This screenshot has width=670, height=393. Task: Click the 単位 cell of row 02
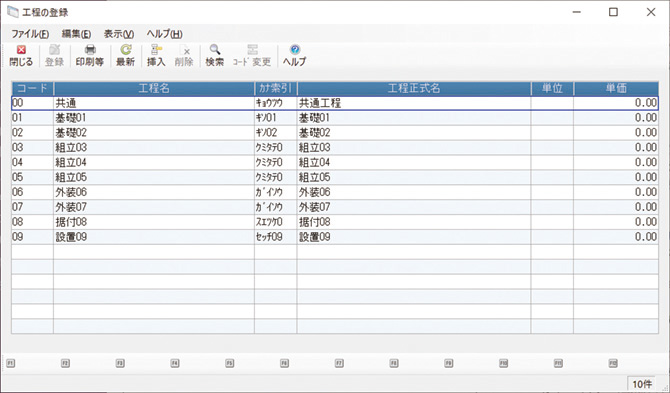point(552,133)
